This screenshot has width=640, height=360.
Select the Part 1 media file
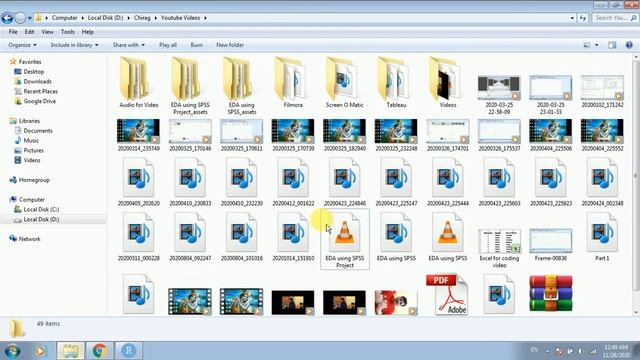click(602, 237)
